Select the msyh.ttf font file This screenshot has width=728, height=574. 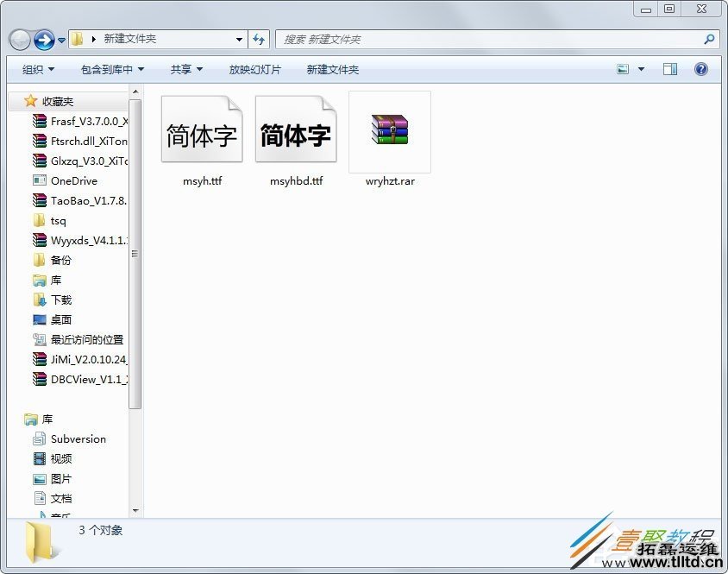pos(201,131)
